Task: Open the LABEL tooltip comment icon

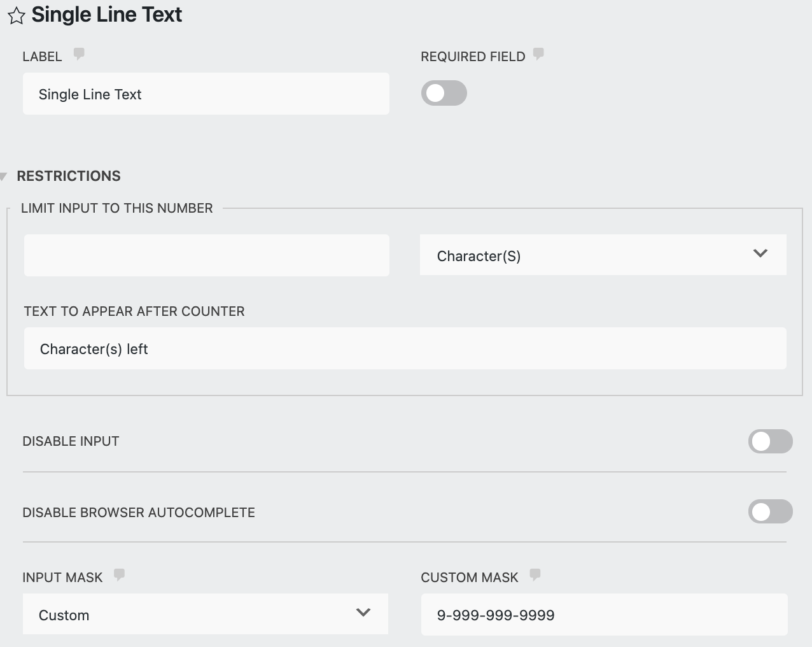Action: [79, 53]
